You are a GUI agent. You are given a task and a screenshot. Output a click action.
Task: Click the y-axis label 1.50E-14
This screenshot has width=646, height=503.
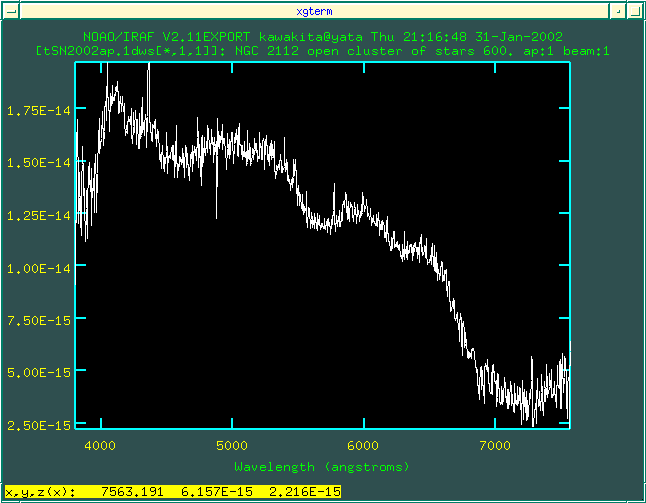point(39,163)
